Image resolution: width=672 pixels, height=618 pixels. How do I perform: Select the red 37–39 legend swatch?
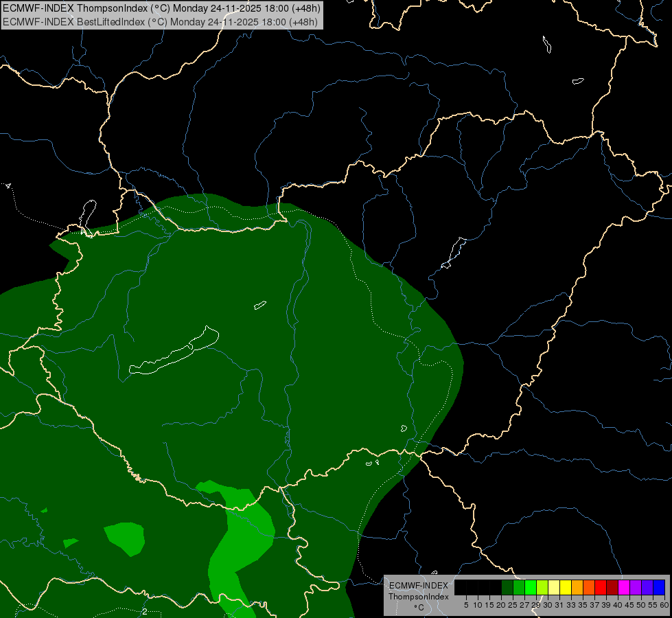click(601, 587)
